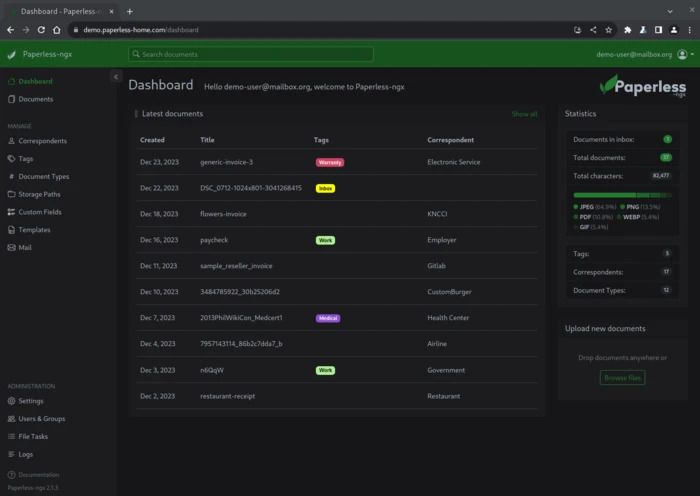Click the search magnifier icon
This screenshot has width=700, height=496.
(x=136, y=54)
